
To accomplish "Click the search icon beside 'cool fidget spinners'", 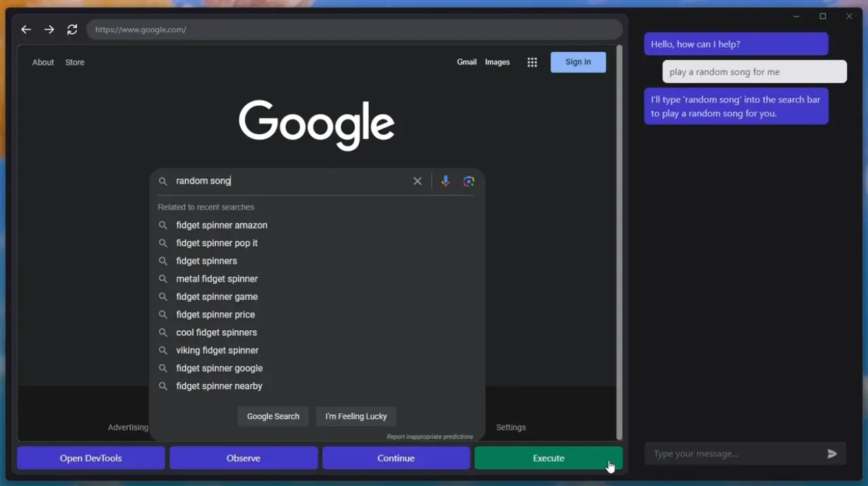I will pyautogui.click(x=163, y=332).
